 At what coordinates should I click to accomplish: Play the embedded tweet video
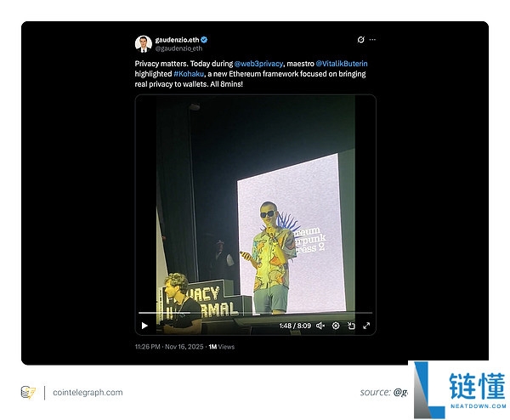coord(144,325)
